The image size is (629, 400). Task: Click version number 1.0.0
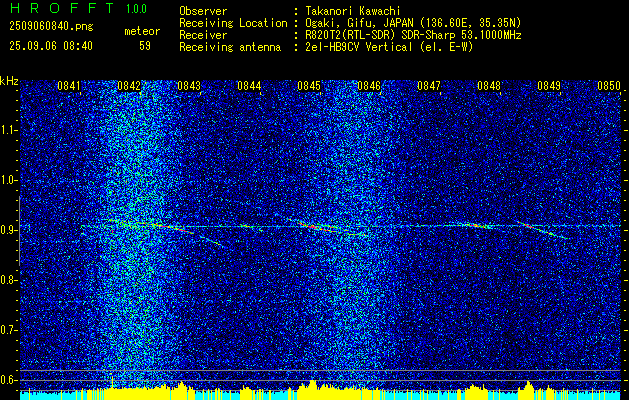[136, 8]
